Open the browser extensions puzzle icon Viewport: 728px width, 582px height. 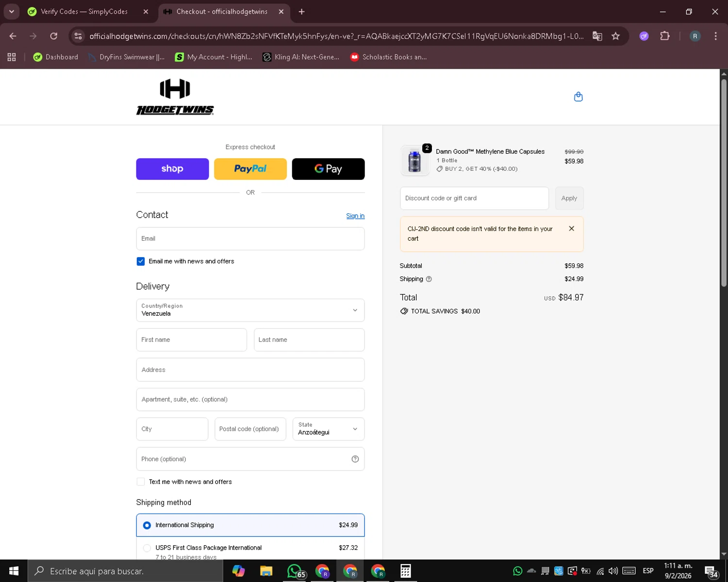click(665, 36)
